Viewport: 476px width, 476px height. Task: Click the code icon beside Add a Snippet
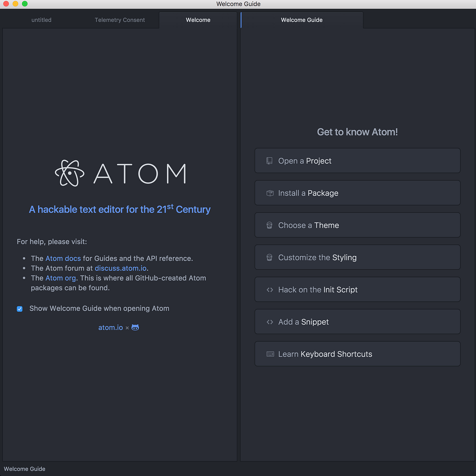tap(270, 322)
